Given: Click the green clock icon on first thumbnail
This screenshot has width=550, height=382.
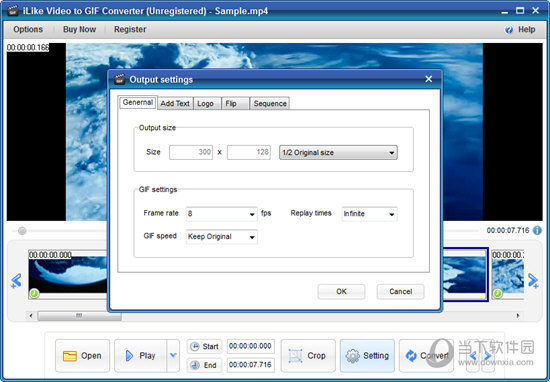Looking at the screenshot, I should [x=34, y=293].
